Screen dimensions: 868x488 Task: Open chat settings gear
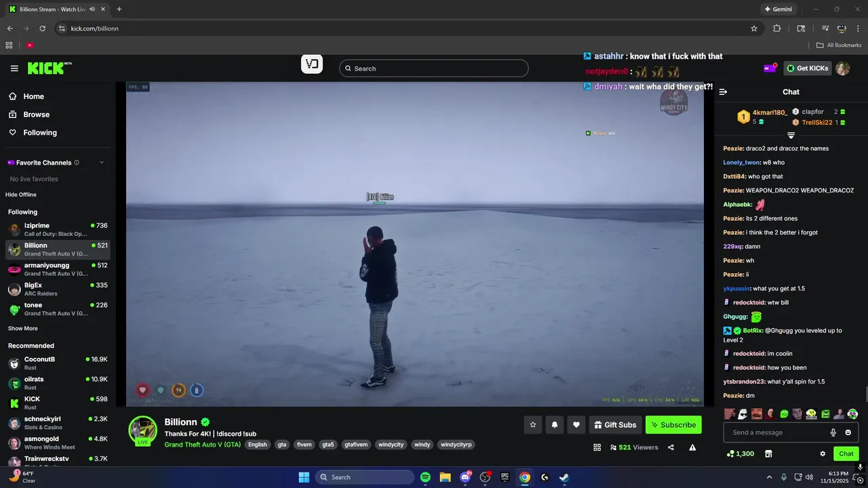(x=823, y=453)
